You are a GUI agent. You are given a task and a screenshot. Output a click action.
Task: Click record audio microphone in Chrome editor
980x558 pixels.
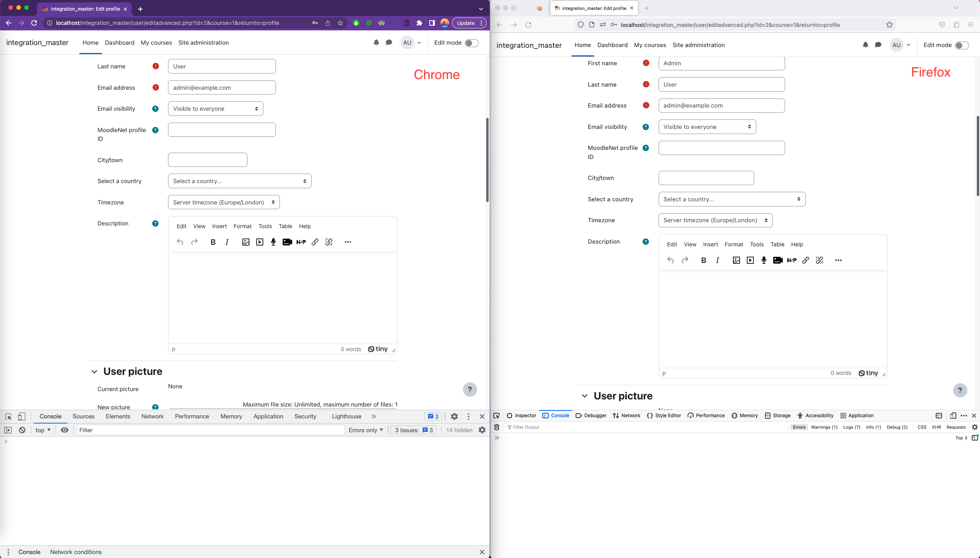pyautogui.click(x=273, y=242)
